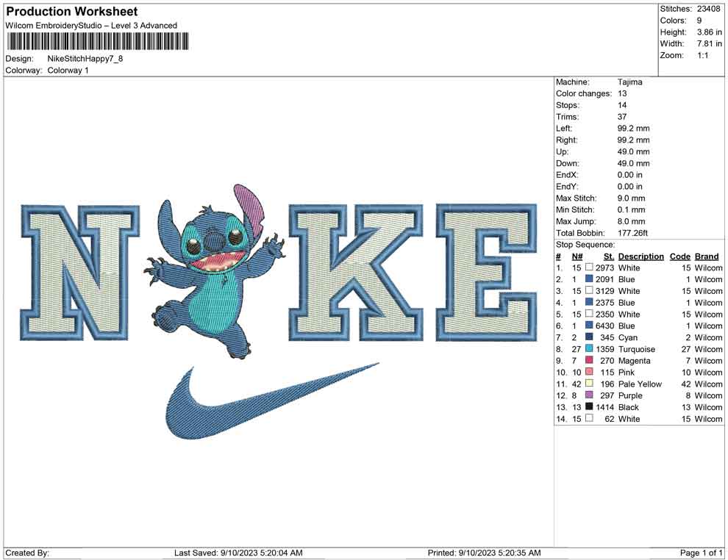Click the barcode under the Wilcom title
The width and height of the screenshot is (728, 560).
(x=98, y=41)
